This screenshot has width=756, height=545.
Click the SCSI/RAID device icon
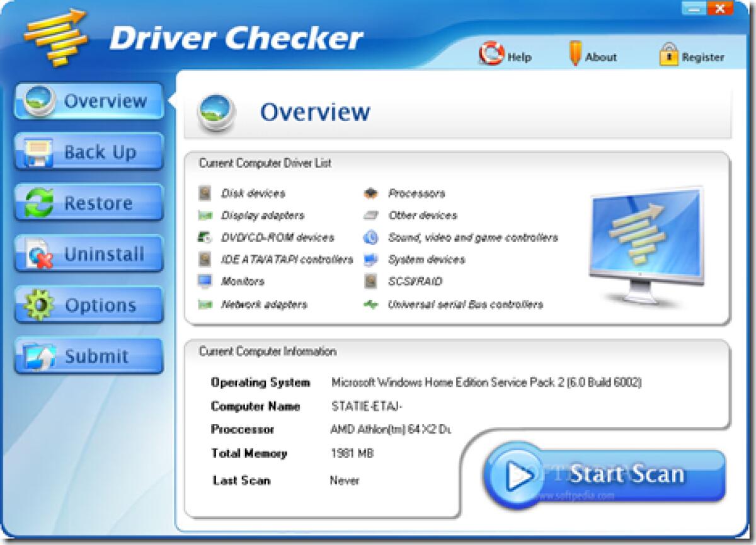(372, 282)
